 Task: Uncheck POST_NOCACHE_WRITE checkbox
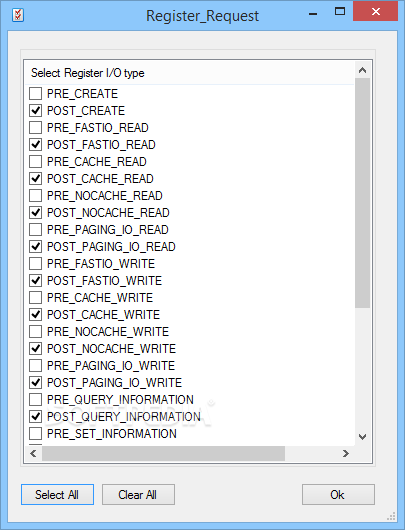pyautogui.click(x=35, y=348)
